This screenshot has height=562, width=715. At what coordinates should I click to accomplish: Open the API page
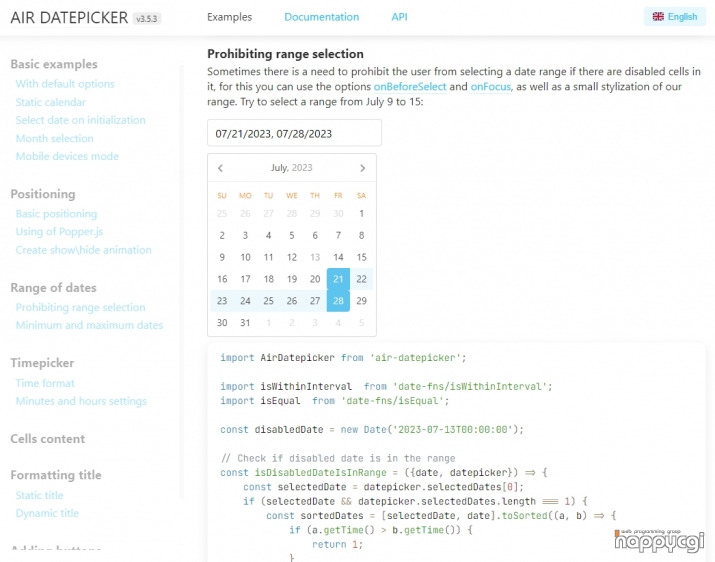[x=399, y=17]
